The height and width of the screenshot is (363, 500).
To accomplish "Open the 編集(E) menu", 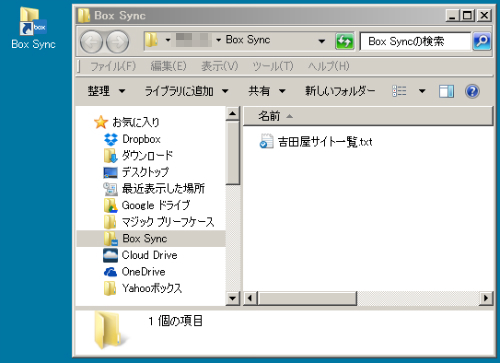I will click(x=168, y=66).
